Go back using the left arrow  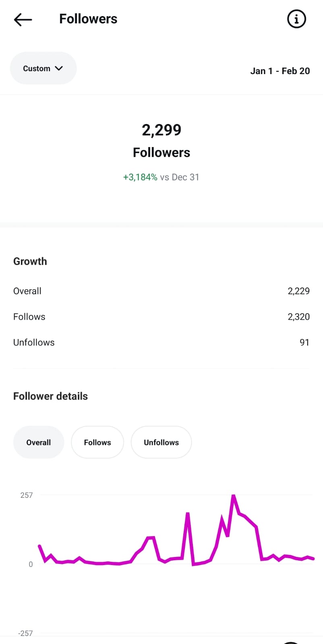[x=23, y=19]
